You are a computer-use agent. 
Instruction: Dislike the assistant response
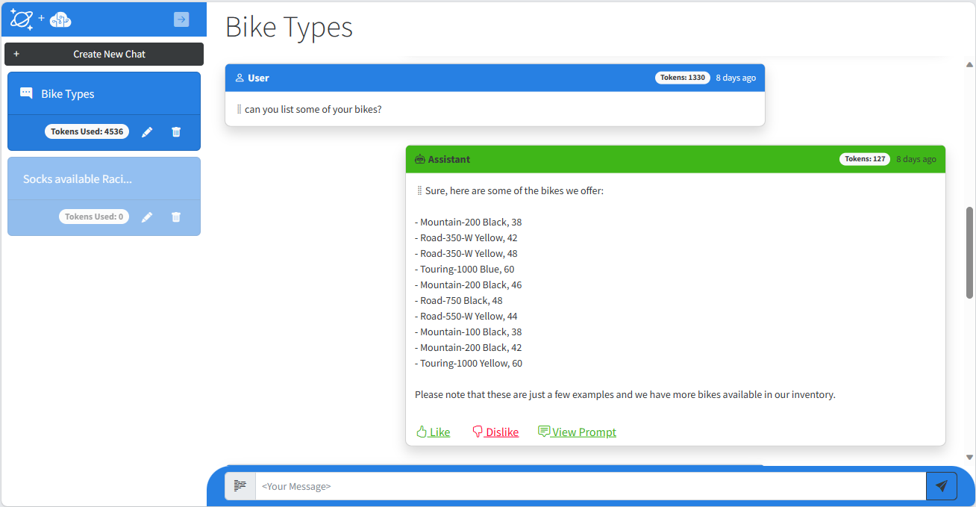(x=495, y=432)
